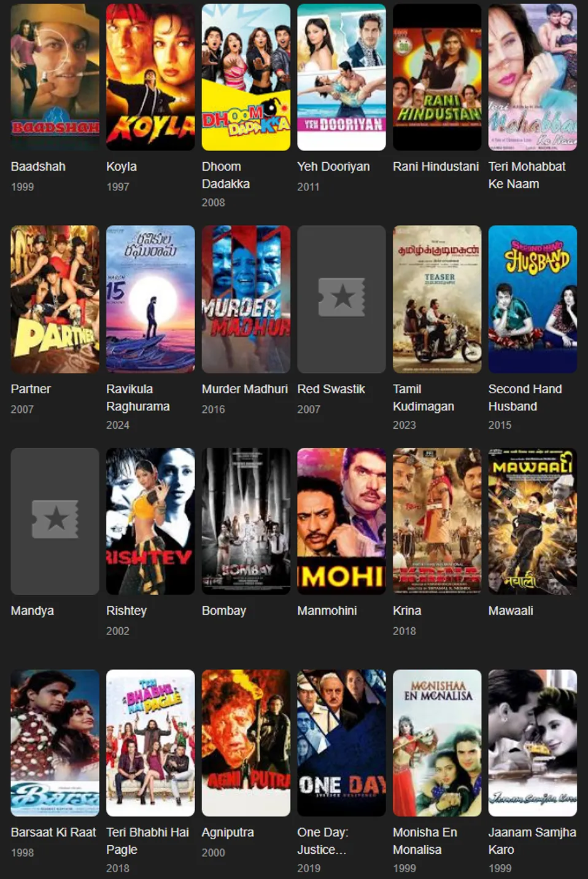Click the Rani Hindustani title link

(436, 166)
